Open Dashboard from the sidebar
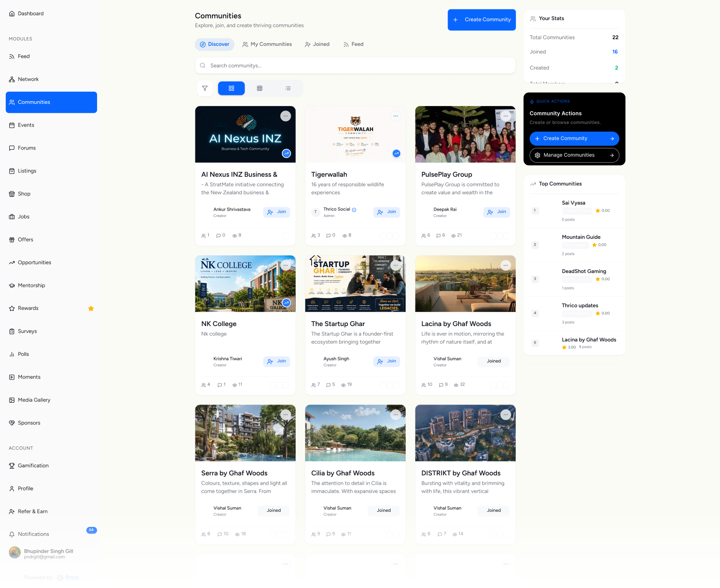This screenshot has width=720, height=588. click(x=51, y=14)
